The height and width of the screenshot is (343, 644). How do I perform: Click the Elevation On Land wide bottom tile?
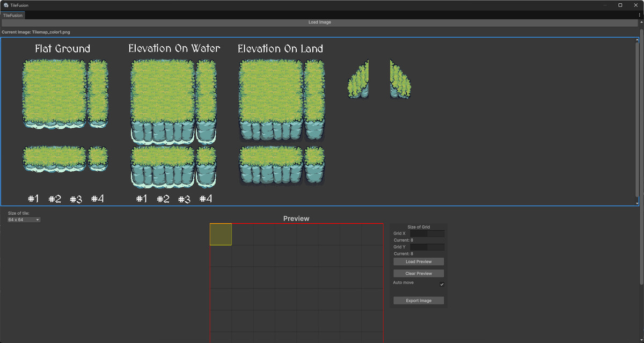(x=271, y=165)
